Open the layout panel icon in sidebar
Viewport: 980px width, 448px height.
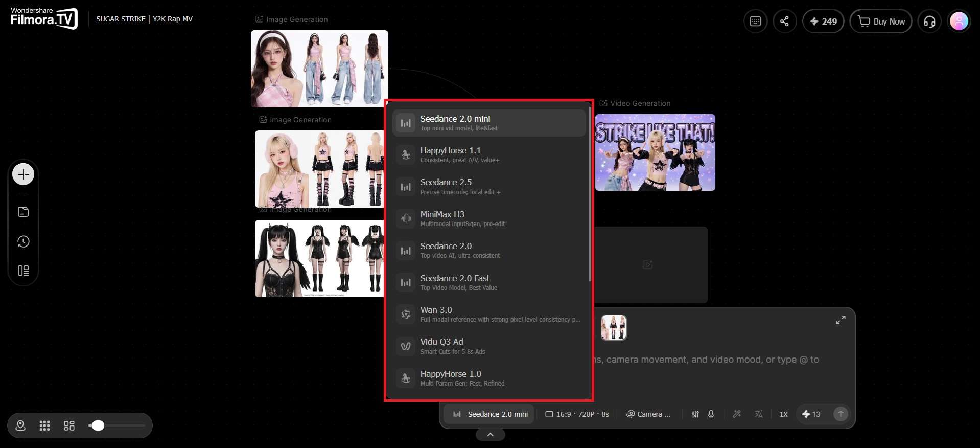pyautogui.click(x=23, y=271)
